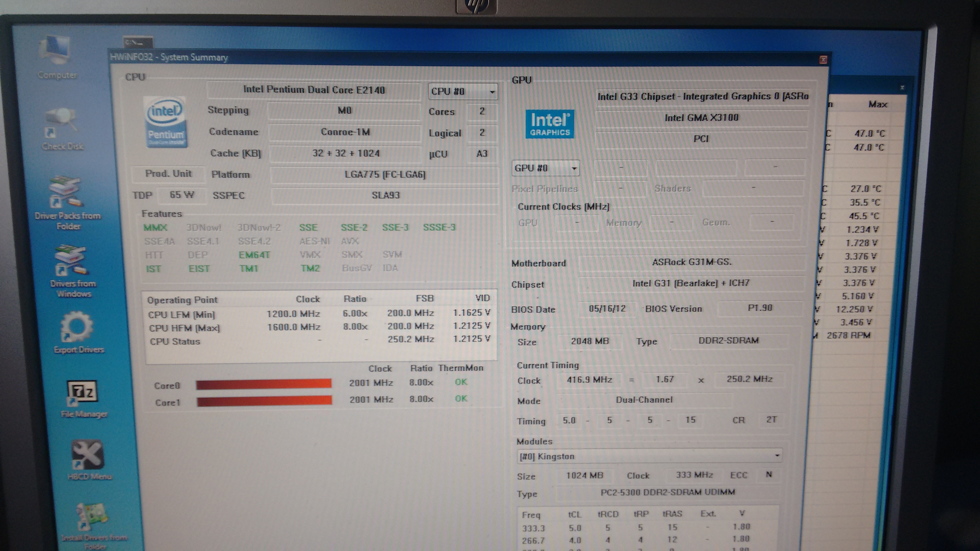Image resolution: width=980 pixels, height=551 pixels.
Task: Click the module Clock value 333 MHz
Action: (x=694, y=475)
